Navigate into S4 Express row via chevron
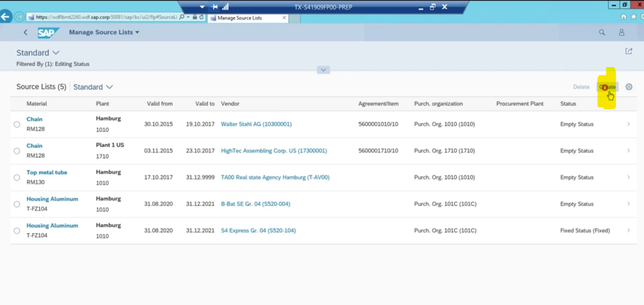Image resolution: width=644 pixels, height=305 pixels. 629,231
